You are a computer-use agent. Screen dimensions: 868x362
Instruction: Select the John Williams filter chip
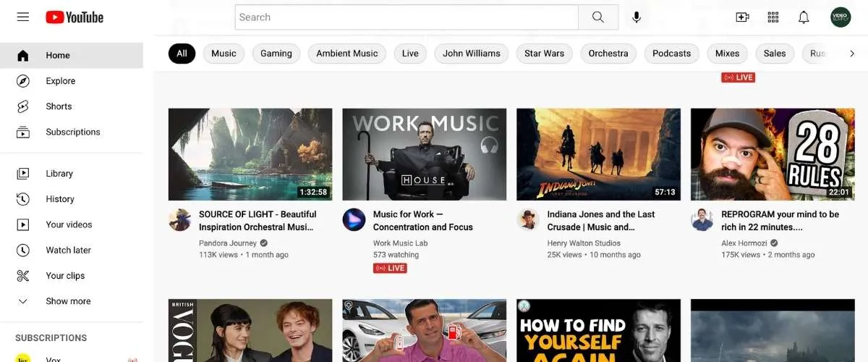coord(472,54)
